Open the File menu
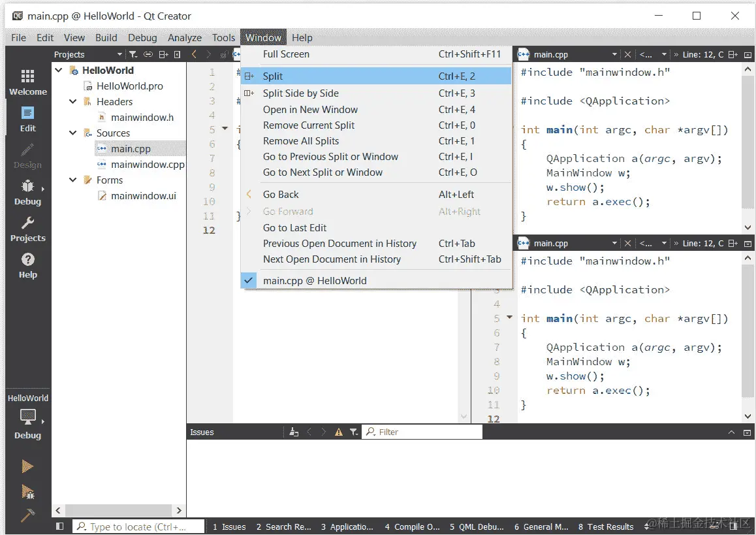The width and height of the screenshot is (756, 535). pyautogui.click(x=18, y=38)
